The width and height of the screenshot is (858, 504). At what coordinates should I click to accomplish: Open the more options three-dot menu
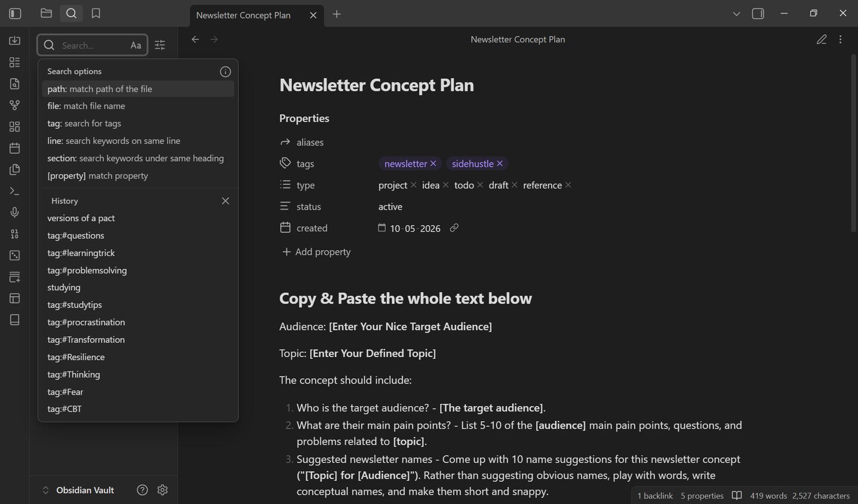pos(840,39)
